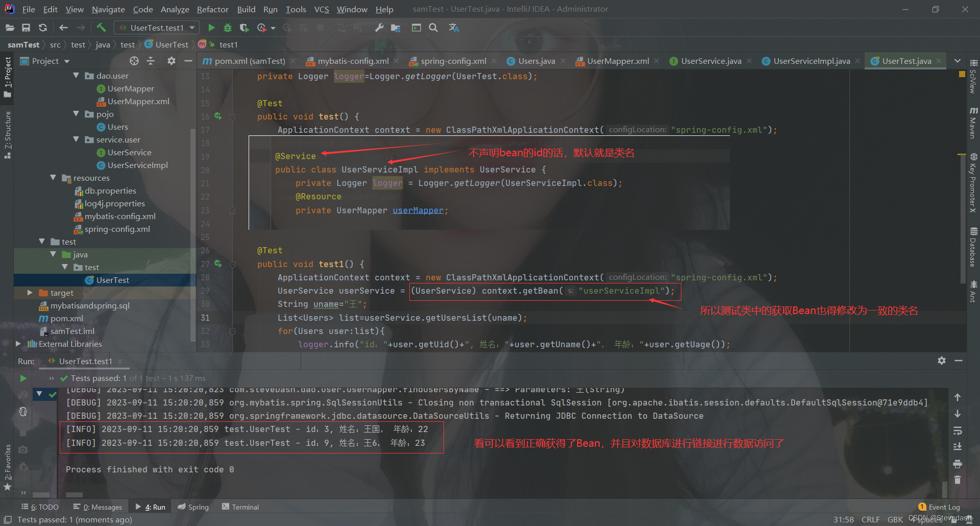Open file folder icon in toolbar
The width and height of the screenshot is (980, 526).
(10, 28)
